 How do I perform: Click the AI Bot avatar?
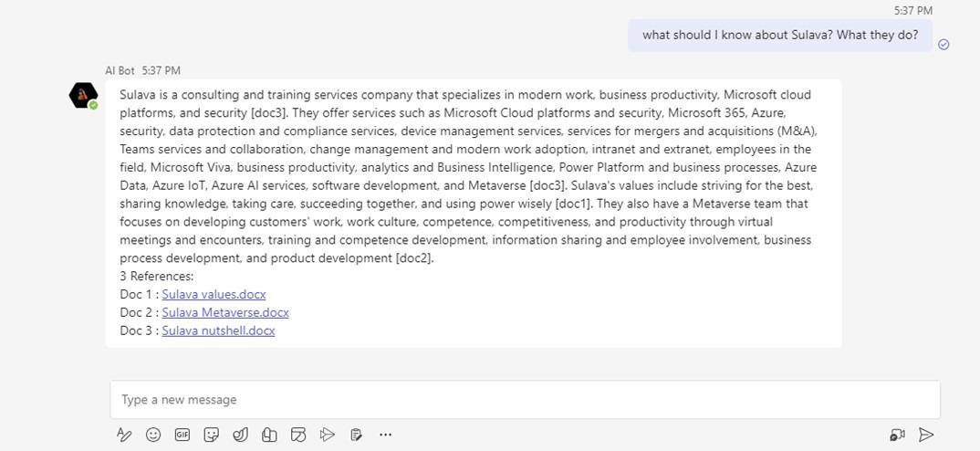84,95
